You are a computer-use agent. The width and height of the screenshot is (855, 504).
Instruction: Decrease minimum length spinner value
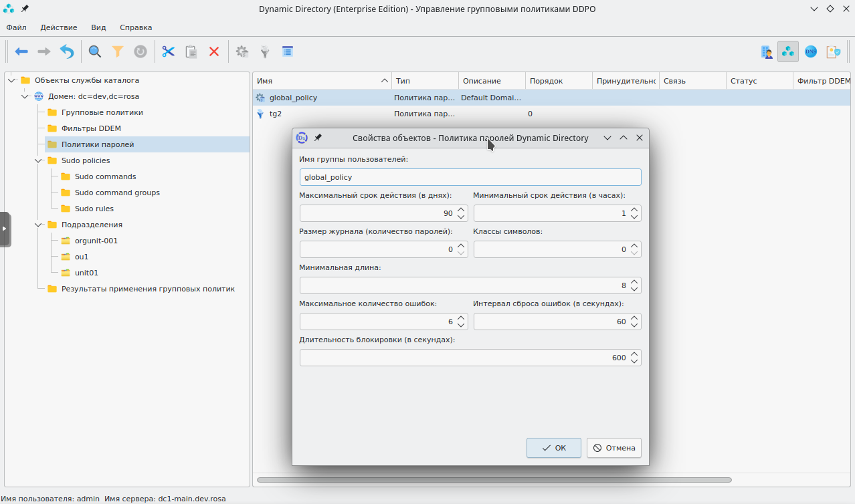point(635,289)
